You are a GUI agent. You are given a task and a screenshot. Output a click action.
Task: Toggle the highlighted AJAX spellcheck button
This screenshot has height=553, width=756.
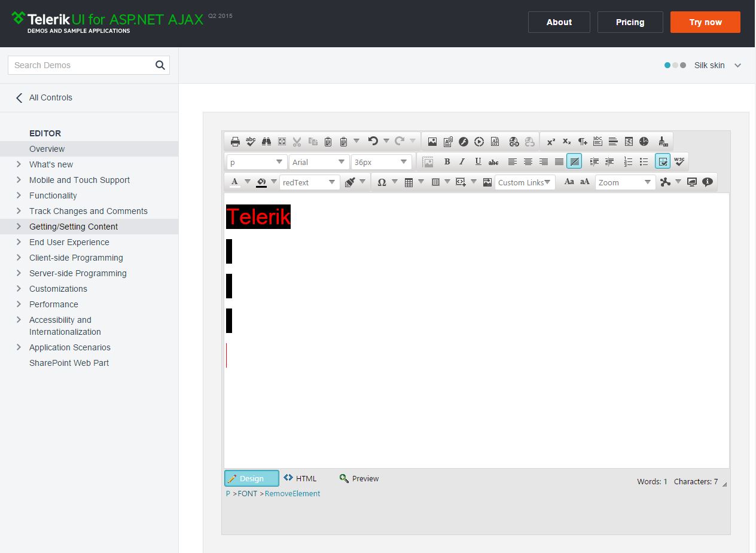pyautogui.click(x=663, y=161)
